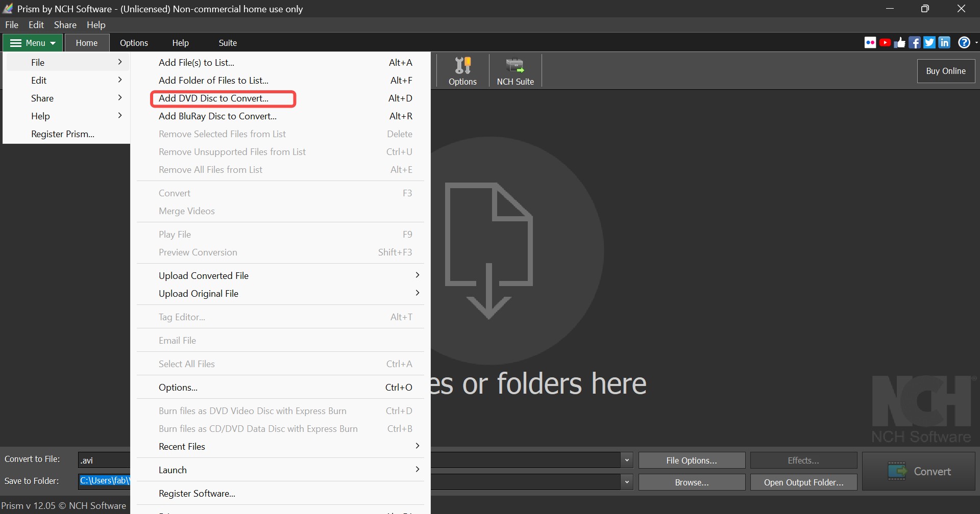
Task: Open the Save to Folder dropdown
Action: (x=626, y=481)
